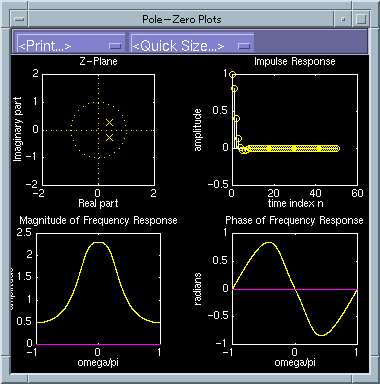Click the 'amplitude' label on Impulse Response
This screenshot has width=380, height=384.
click(x=198, y=130)
